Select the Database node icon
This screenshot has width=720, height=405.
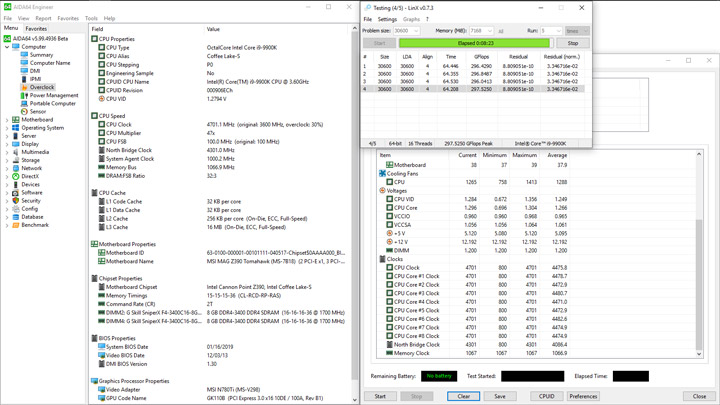coord(16,217)
